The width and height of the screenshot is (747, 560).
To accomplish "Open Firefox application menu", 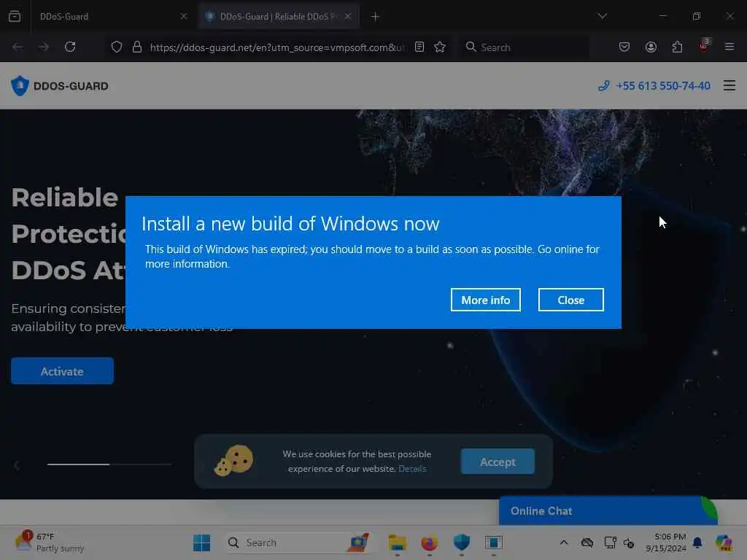I will click(729, 47).
